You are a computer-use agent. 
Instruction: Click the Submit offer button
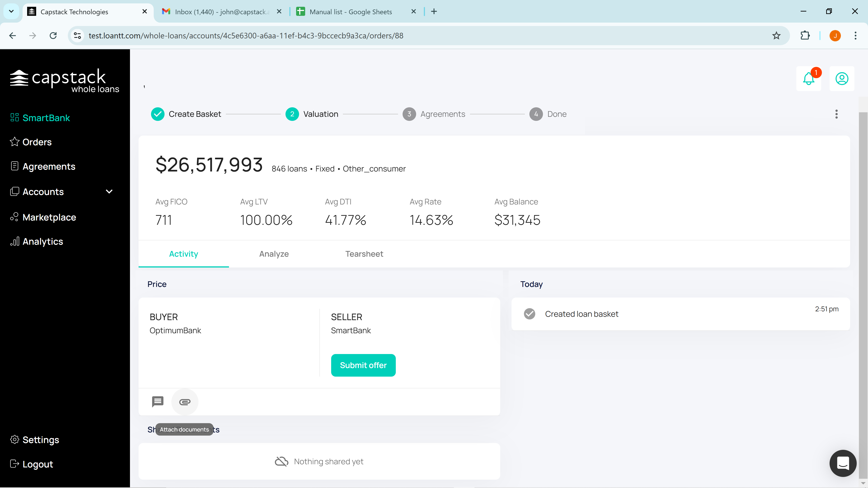click(363, 365)
